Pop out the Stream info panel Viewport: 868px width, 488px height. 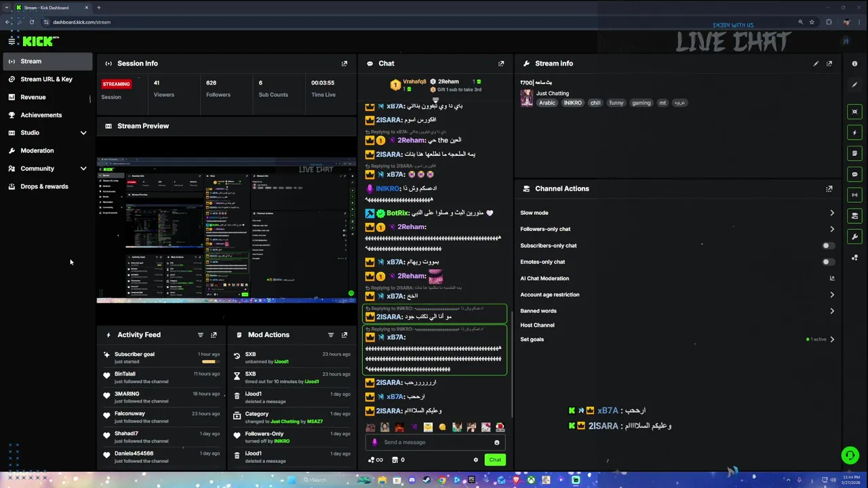tap(829, 64)
